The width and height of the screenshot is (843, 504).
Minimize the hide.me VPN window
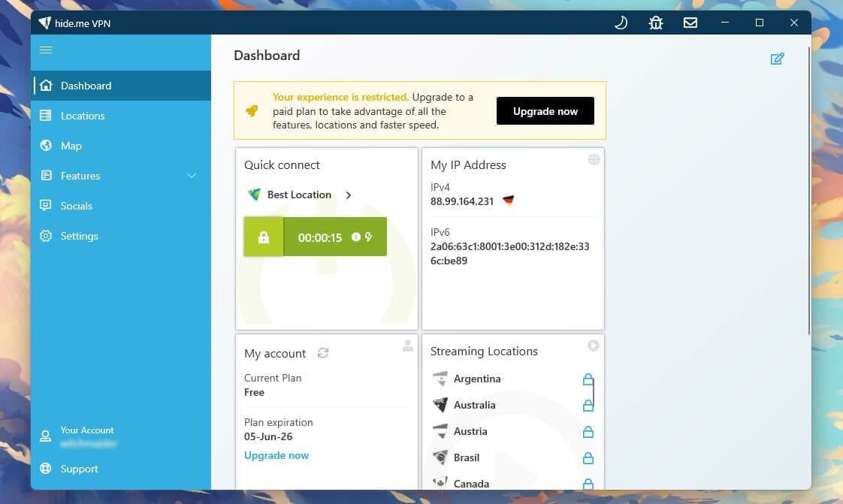[x=725, y=23]
